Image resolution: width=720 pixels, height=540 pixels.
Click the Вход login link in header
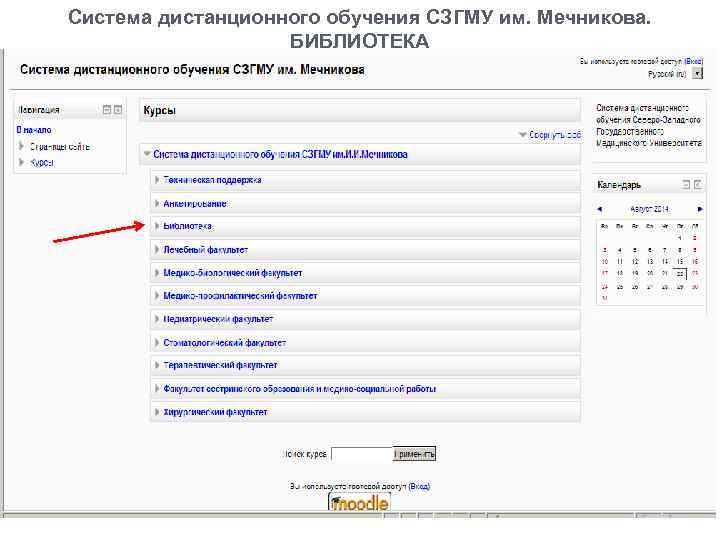[693, 61]
